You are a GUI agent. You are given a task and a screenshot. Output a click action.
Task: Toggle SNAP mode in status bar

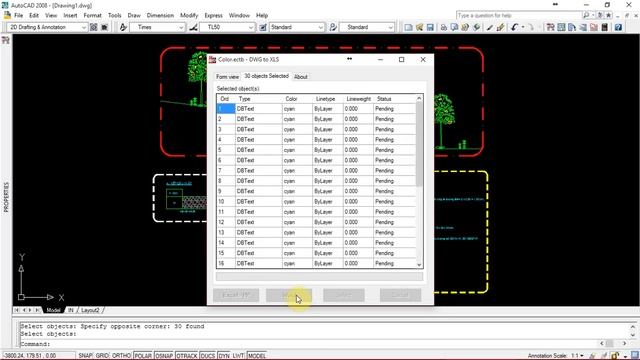click(x=85, y=356)
